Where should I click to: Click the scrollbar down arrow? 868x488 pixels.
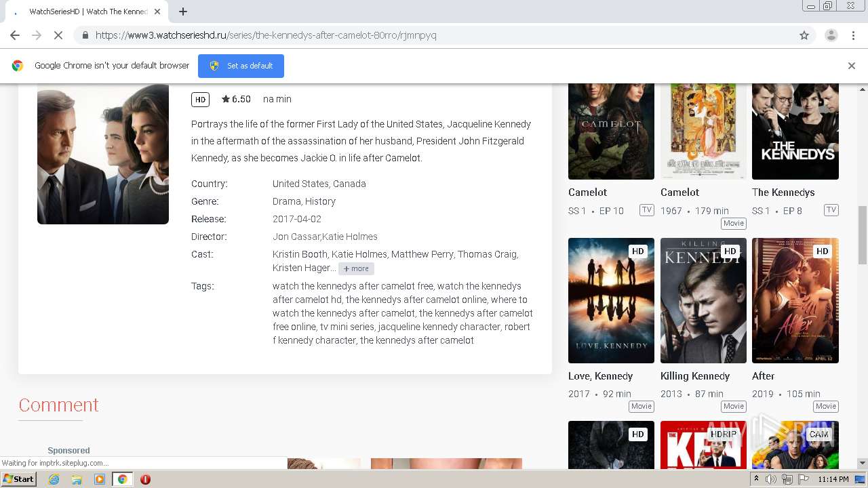click(x=863, y=463)
